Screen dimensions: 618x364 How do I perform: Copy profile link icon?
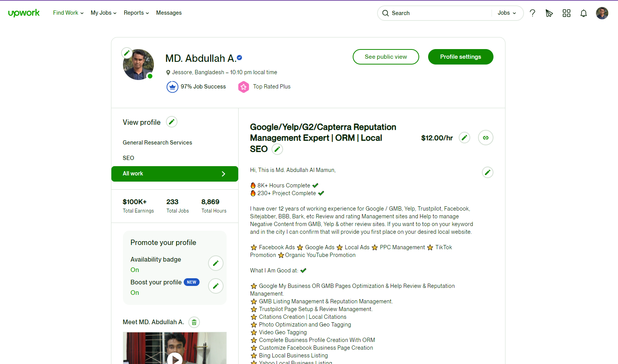click(x=486, y=138)
